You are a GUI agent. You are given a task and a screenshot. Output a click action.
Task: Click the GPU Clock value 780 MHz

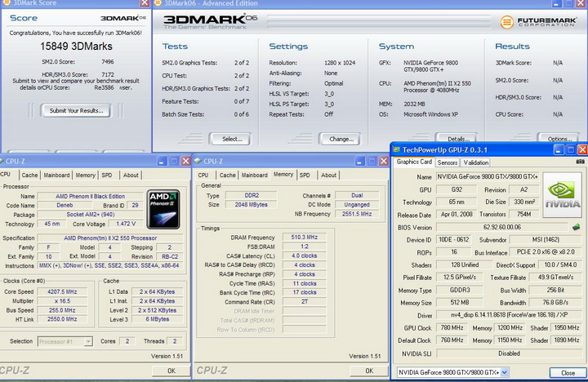coord(452,328)
